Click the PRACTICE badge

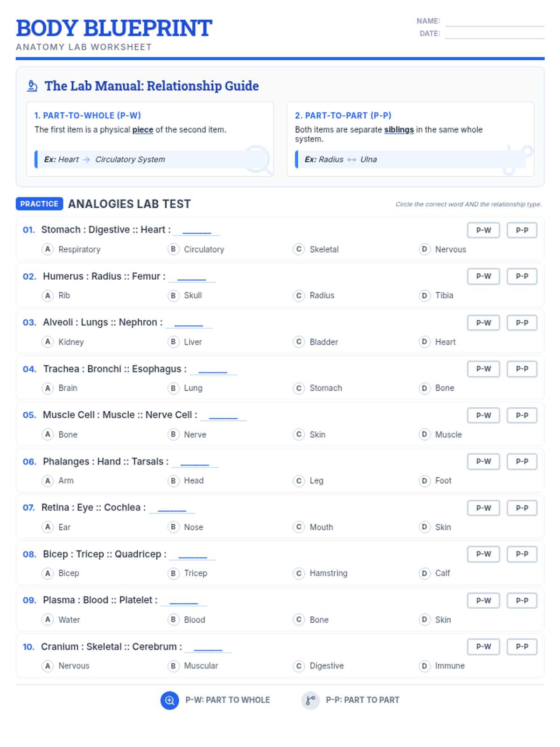point(40,204)
